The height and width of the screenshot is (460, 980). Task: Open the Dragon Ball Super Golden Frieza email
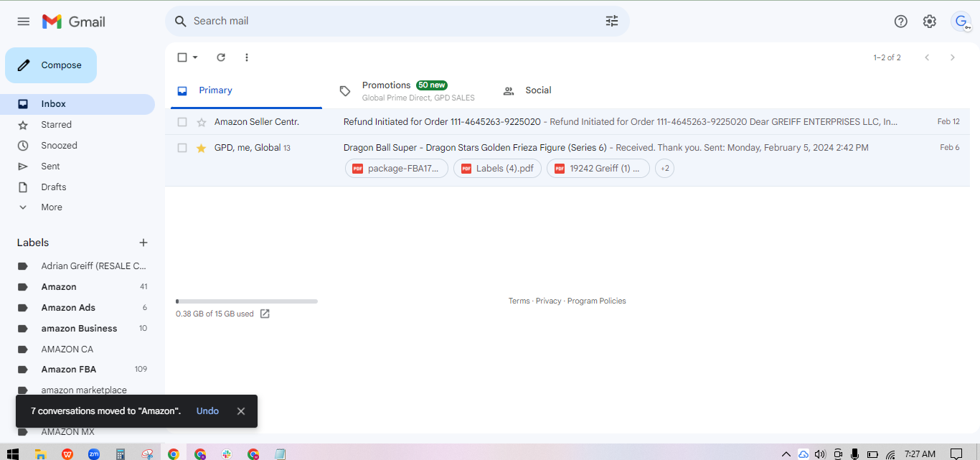pos(567,161)
